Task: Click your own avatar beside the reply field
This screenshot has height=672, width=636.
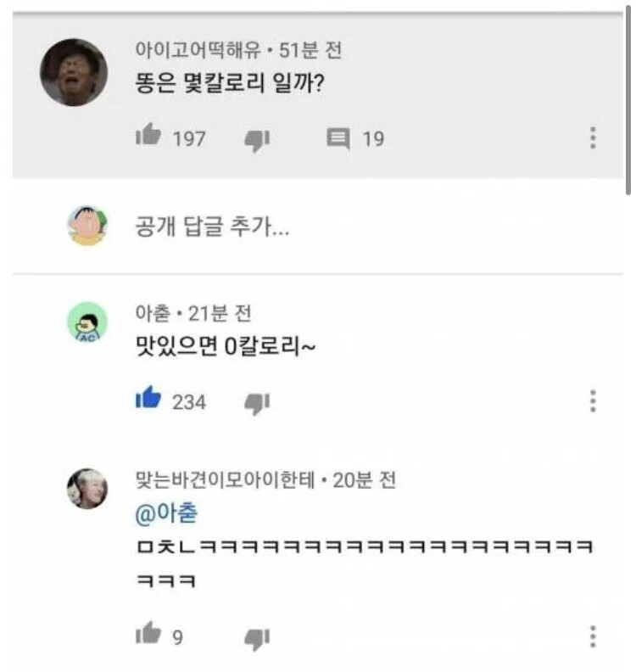Action: 87,226
